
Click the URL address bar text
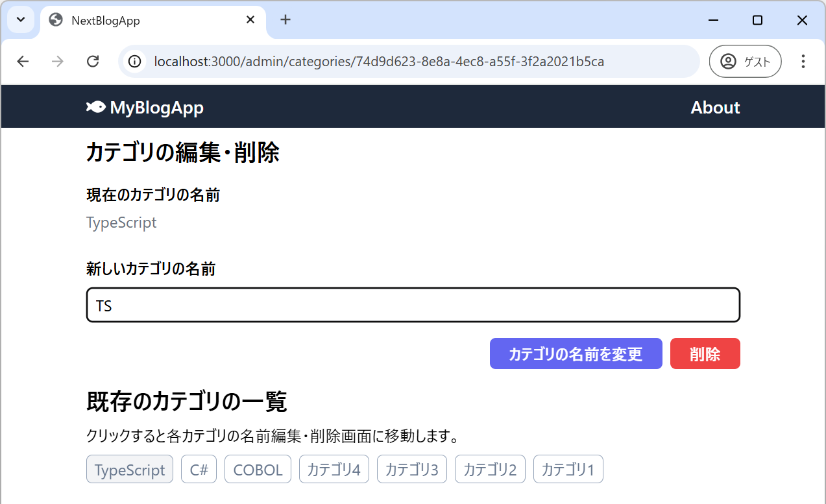pyautogui.click(x=379, y=62)
